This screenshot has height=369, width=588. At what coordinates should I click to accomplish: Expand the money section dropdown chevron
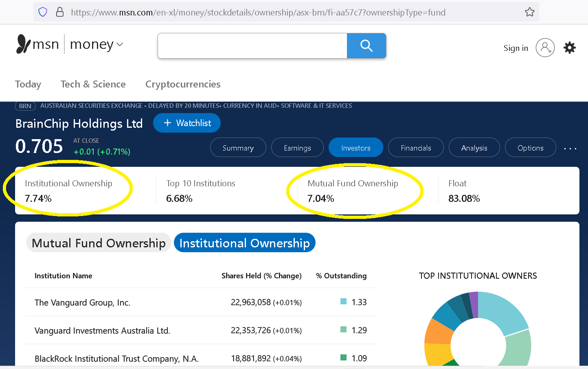click(120, 44)
